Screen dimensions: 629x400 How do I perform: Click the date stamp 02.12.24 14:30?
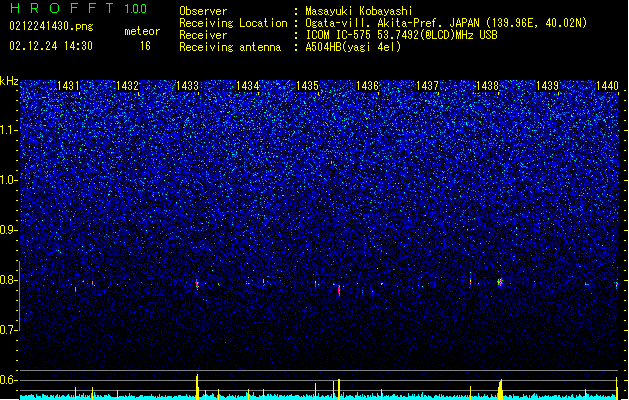(x=51, y=46)
